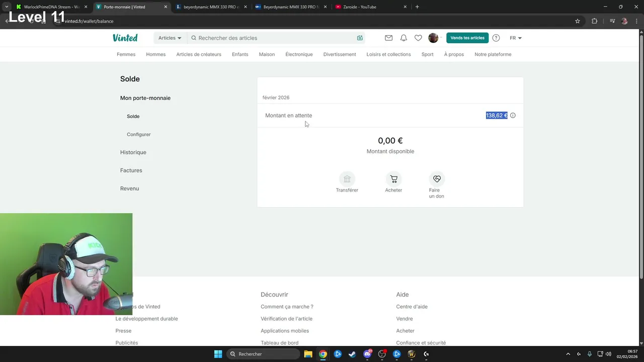Open the messages envelope icon

tap(388, 38)
